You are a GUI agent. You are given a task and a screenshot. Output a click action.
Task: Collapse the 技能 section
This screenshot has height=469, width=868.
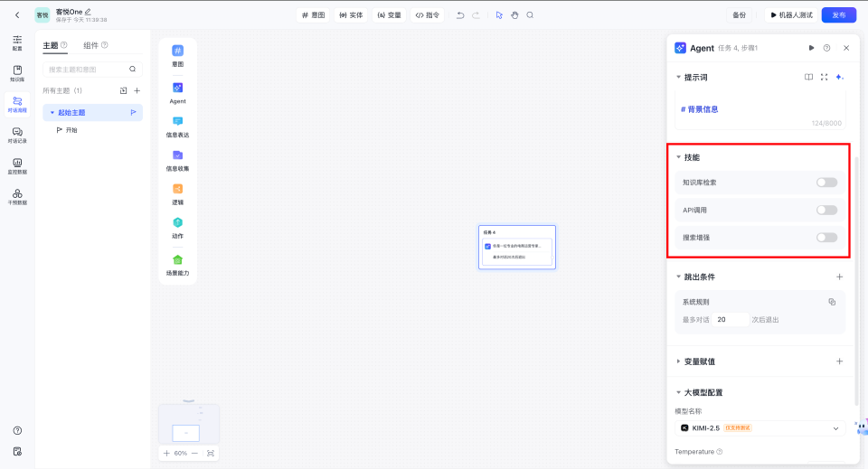pyautogui.click(x=679, y=157)
